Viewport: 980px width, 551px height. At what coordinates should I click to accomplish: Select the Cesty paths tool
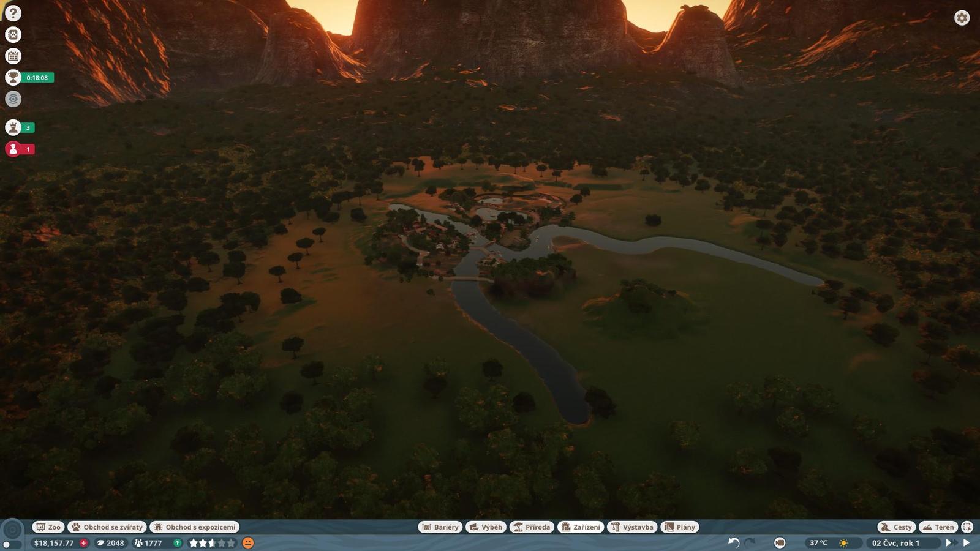(x=896, y=527)
